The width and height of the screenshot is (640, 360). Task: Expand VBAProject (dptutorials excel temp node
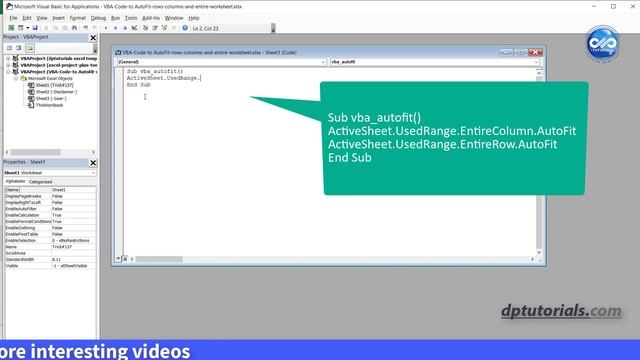coord(8,58)
